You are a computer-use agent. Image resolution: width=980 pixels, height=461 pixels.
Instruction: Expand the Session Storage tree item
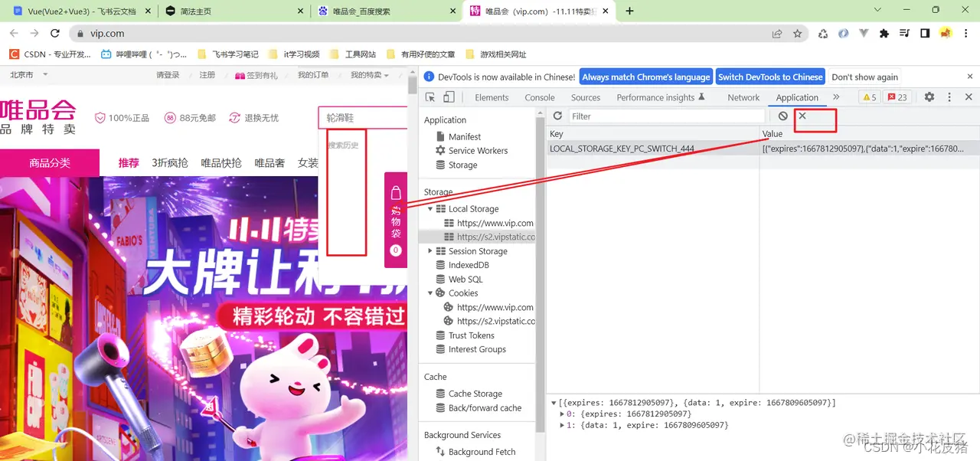tap(429, 251)
